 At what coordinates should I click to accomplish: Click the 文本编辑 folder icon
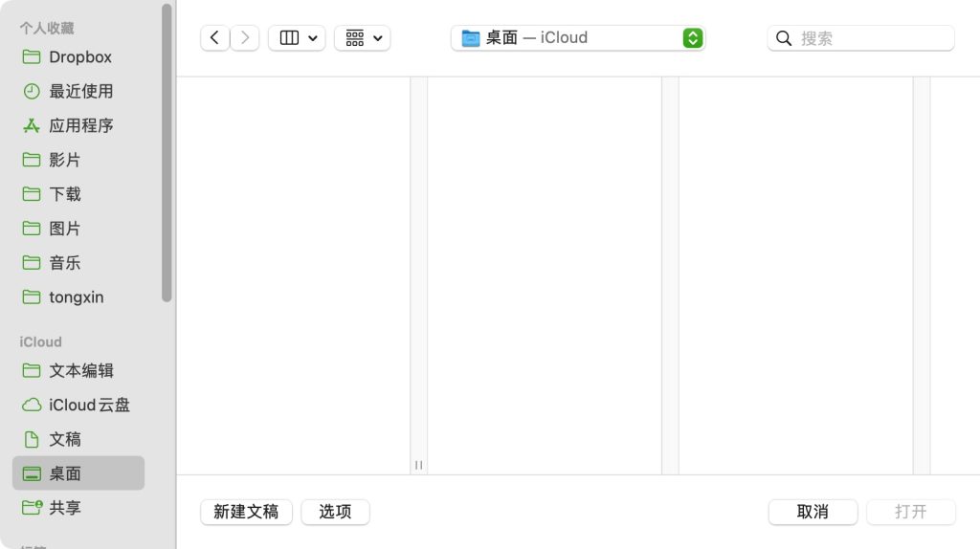click(x=32, y=370)
